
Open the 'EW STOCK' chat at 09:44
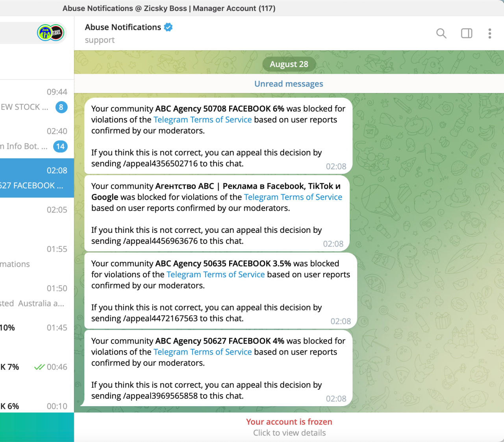click(x=37, y=100)
